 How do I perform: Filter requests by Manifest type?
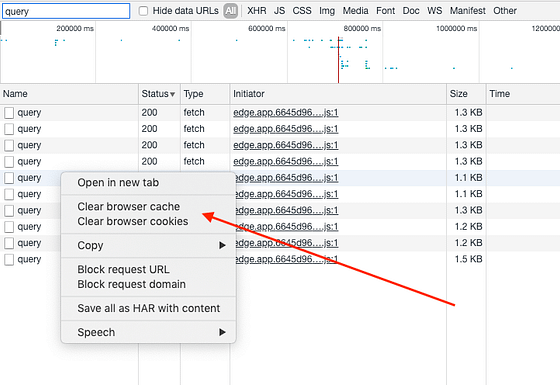468,11
